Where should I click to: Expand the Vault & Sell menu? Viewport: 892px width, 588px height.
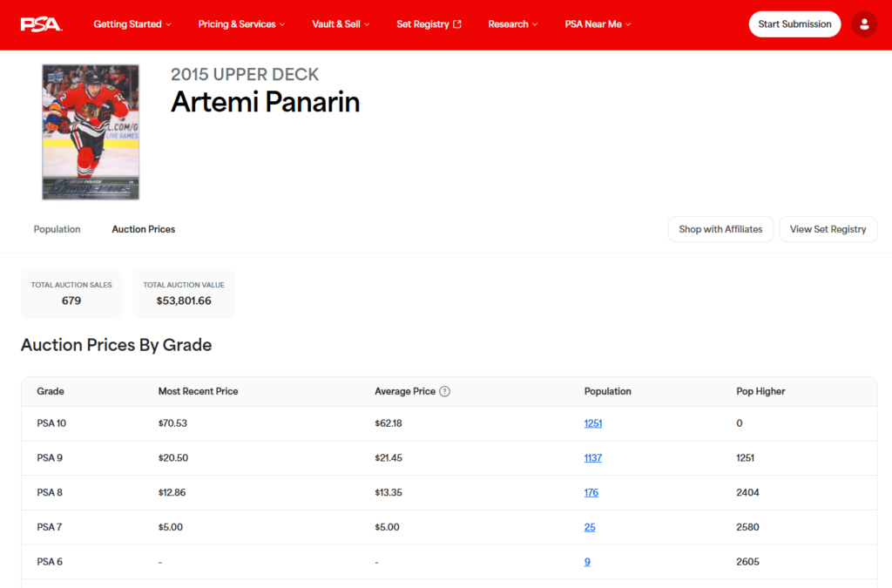pyautogui.click(x=341, y=24)
